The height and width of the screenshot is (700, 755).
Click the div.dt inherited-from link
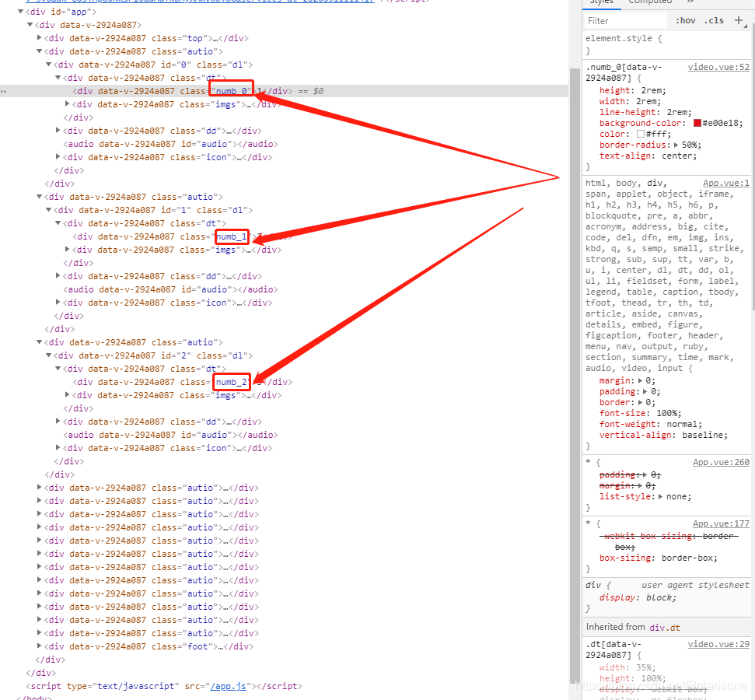pyautogui.click(x=665, y=628)
